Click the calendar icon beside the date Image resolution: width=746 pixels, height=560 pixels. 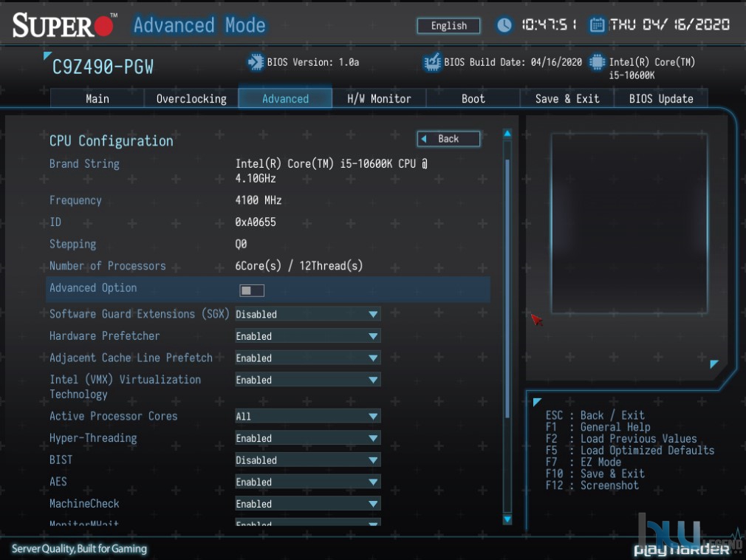tap(597, 24)
